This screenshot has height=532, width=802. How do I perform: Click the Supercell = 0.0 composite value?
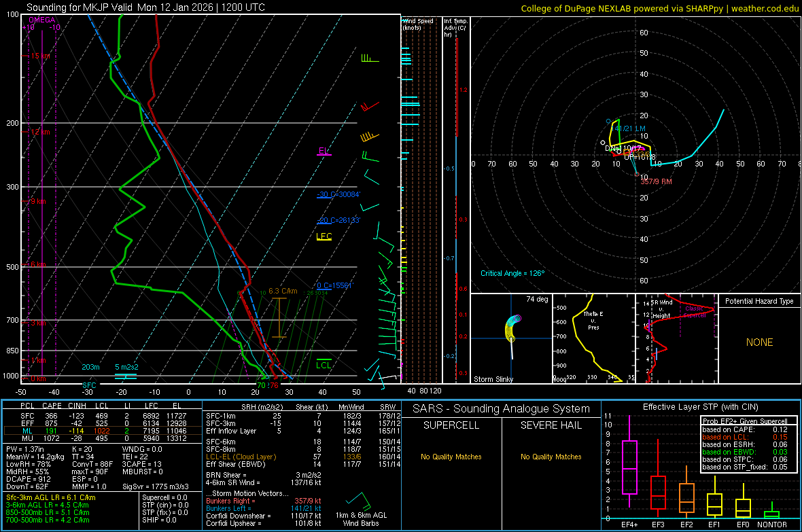point(164,497)
